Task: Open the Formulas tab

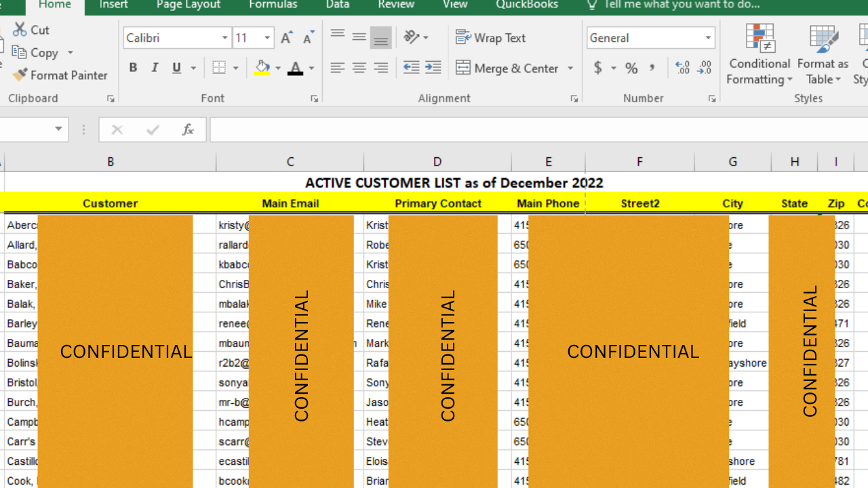Action: (273, 5)
